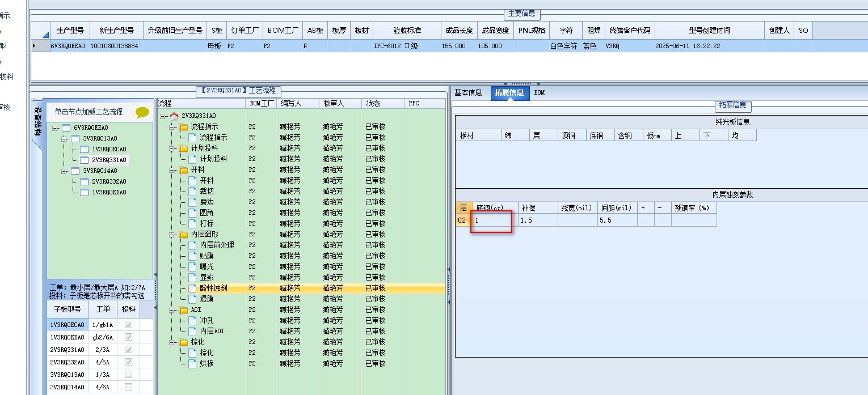Click the document icon of the 退膜 step
The image size is (868, 395).
click(x=192, y=299)
